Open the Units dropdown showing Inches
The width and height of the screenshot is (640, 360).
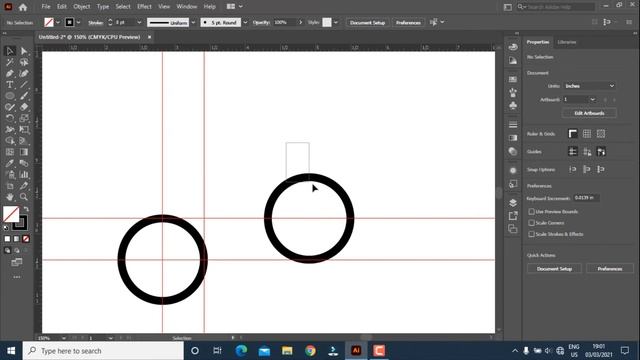point(589,86)
